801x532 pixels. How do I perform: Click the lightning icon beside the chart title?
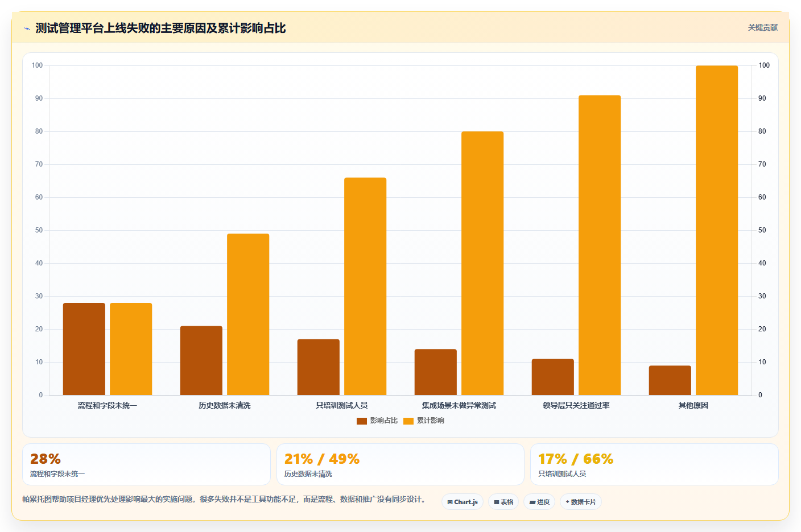(27, 28)
